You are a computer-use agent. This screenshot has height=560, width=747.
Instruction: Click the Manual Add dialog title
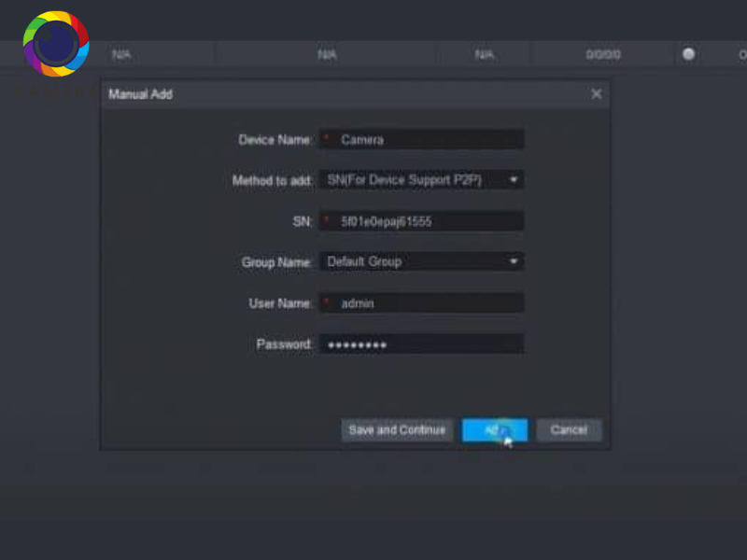(141, 94)
